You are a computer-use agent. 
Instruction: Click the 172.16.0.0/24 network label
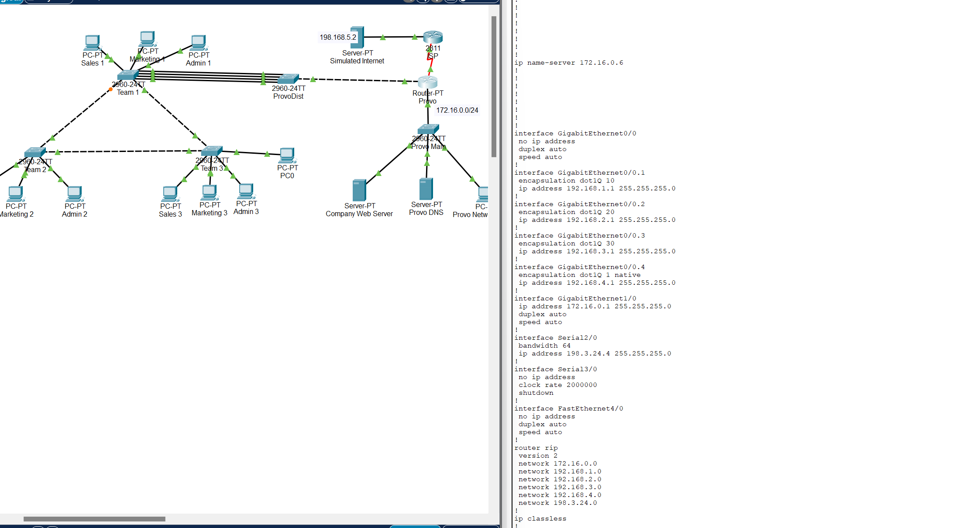click(457, 110)
